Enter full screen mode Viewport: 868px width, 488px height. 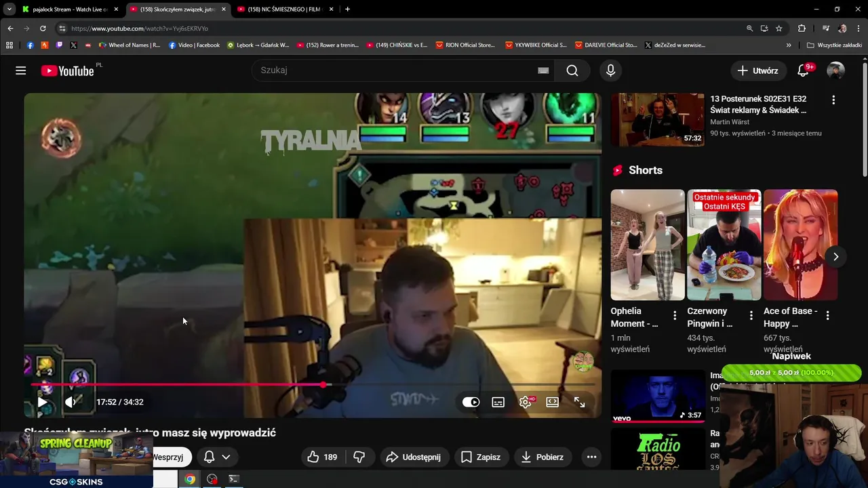click(x=579, y=402)
